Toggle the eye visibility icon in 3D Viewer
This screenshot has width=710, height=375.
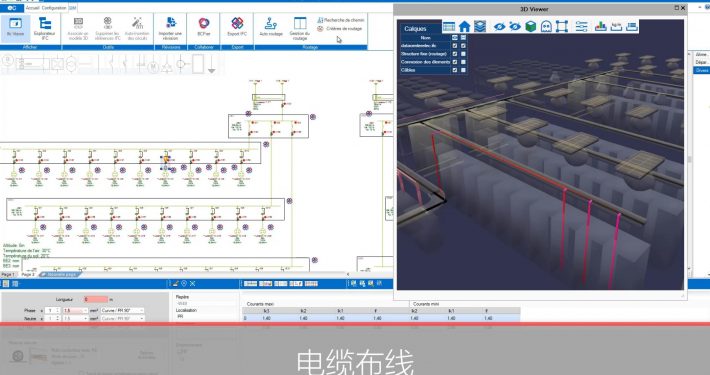tap(499, 27)
